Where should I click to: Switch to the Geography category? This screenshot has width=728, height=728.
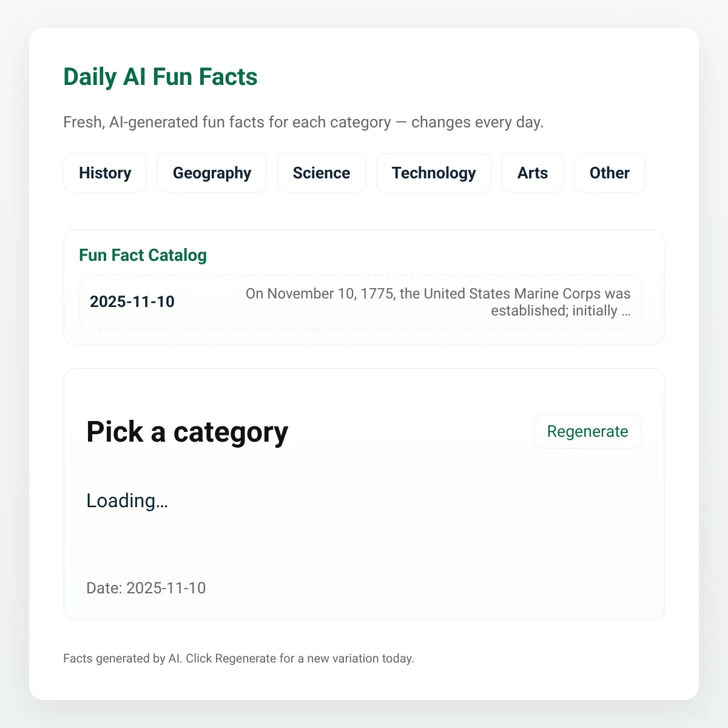click(212, 173)
